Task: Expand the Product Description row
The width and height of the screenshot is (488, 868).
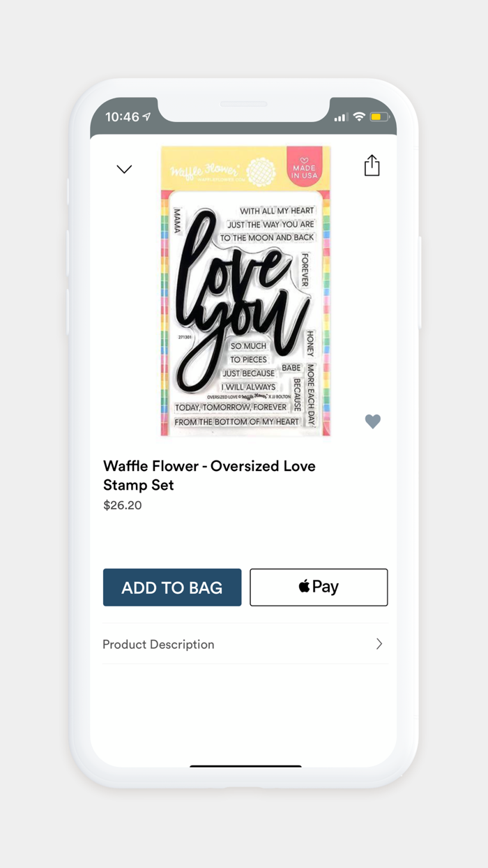Action: click(245, 644)
